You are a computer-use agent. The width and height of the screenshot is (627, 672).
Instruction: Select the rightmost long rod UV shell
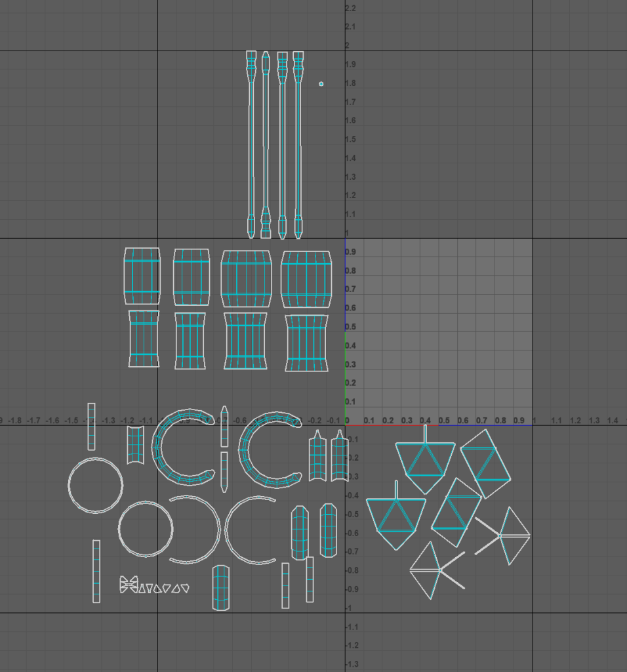[x=298, y=143]
